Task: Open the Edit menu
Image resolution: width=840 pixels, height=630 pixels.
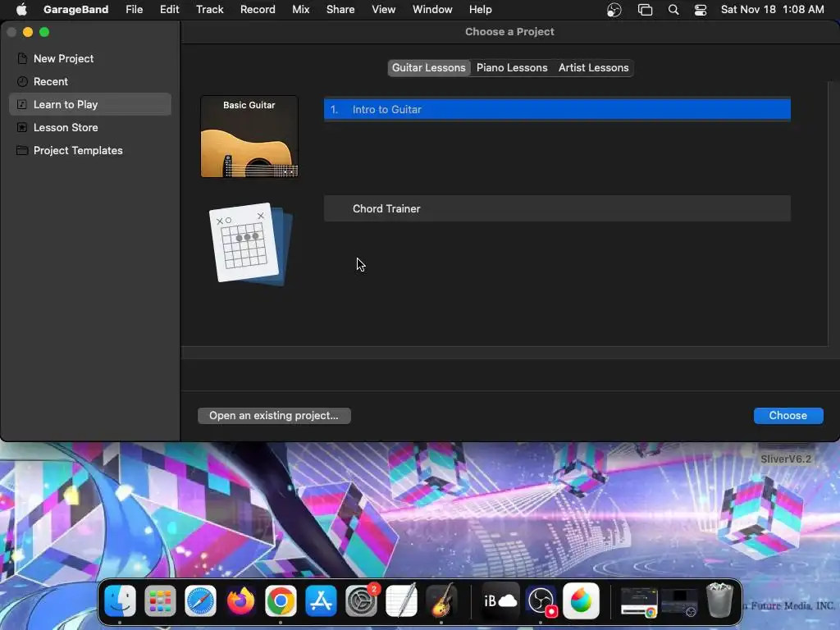Action: [169, 10]
